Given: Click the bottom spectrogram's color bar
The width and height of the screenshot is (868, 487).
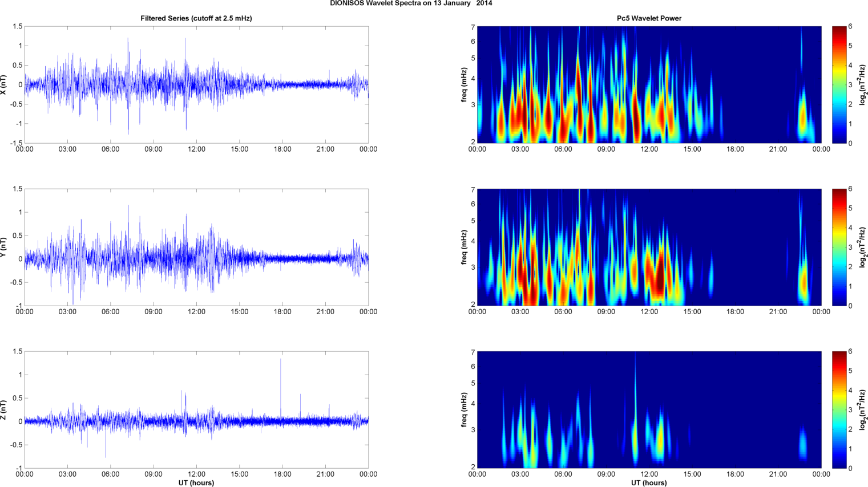Looking at the screenshot, I should tap(839, 409).
